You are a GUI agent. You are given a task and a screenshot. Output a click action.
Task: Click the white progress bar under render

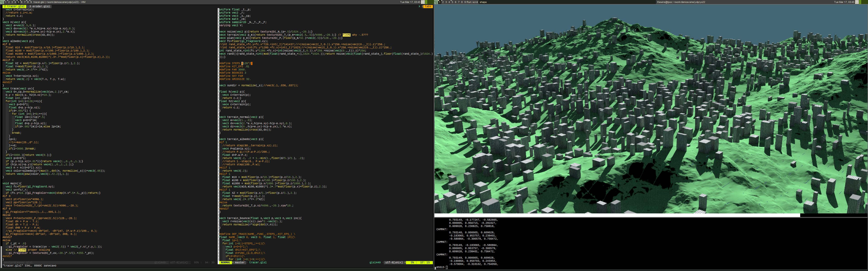click(x=617, y=215)
